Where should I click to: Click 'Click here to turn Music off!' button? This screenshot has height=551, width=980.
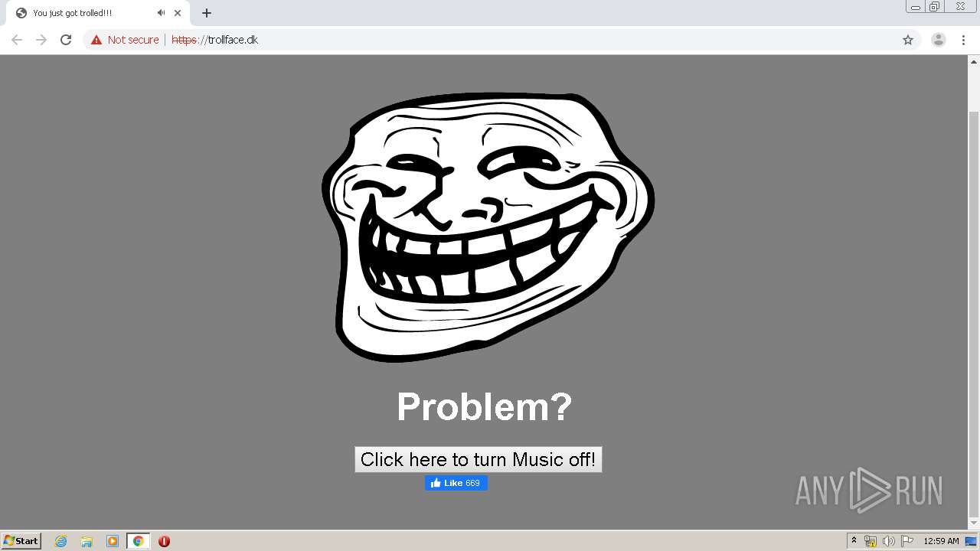pyautogui.click(x=478, y=459)
